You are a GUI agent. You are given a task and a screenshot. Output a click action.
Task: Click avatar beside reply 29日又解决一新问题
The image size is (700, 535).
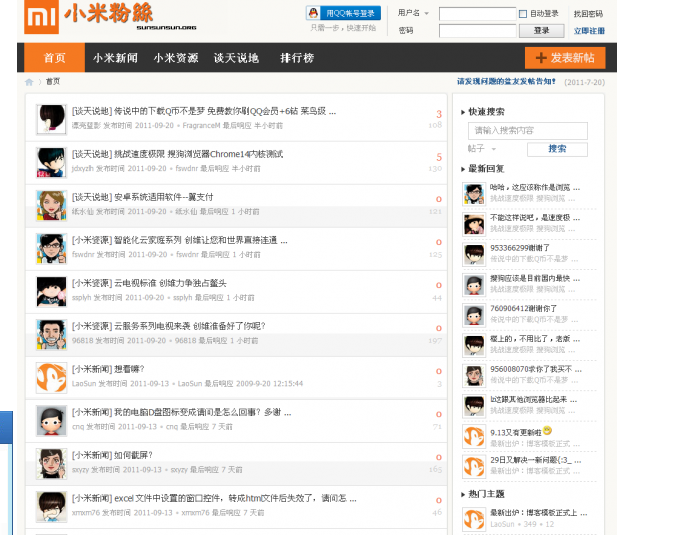tap(474, 467)
